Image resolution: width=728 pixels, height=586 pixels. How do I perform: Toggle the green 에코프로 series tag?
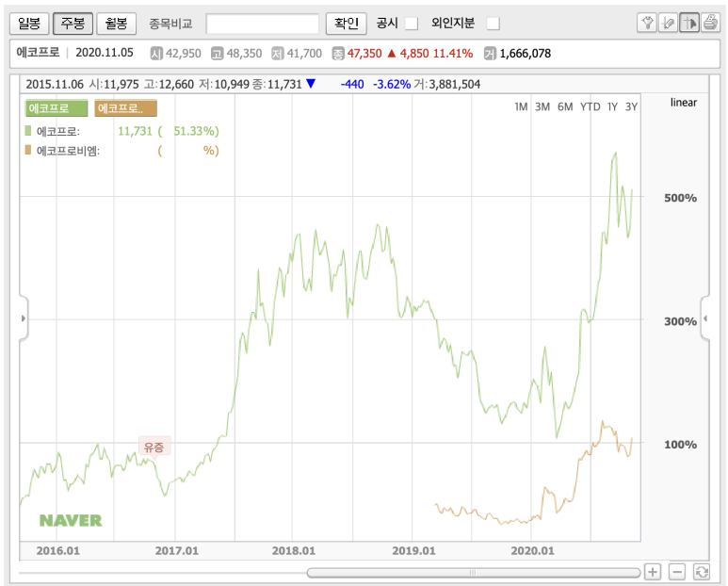pos(57,108)
